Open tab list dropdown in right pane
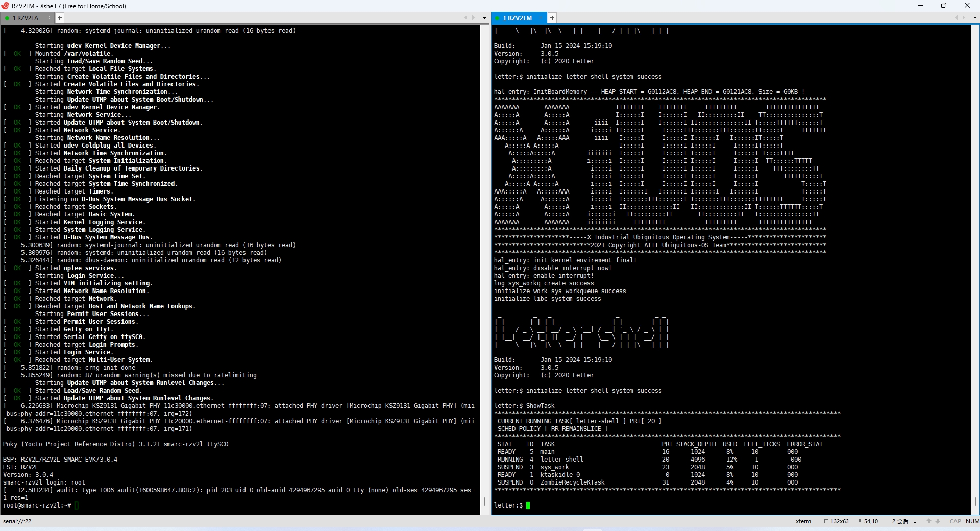980x531 pixels. (x=975, y=18)
